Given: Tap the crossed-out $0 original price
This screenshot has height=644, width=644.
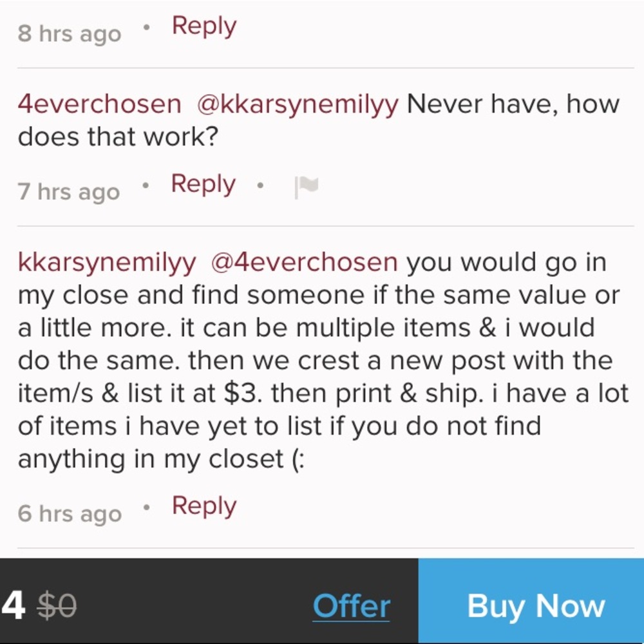Looking at the screenshot, I should pos(57,606).
